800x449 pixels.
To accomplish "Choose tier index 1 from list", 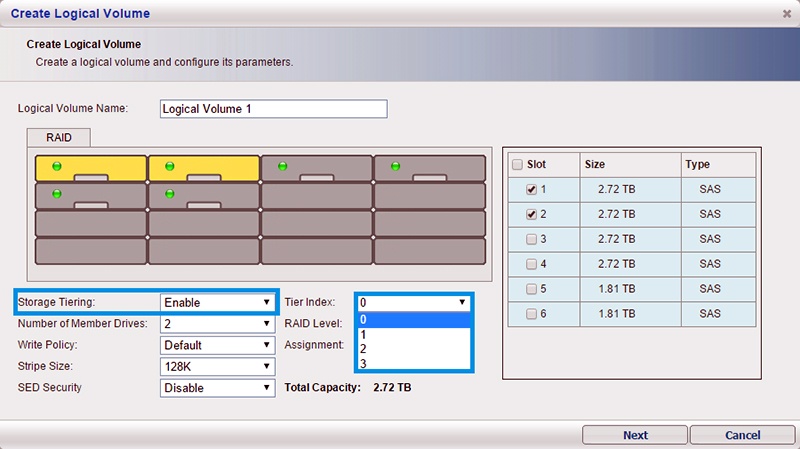I will click(413, 335).
